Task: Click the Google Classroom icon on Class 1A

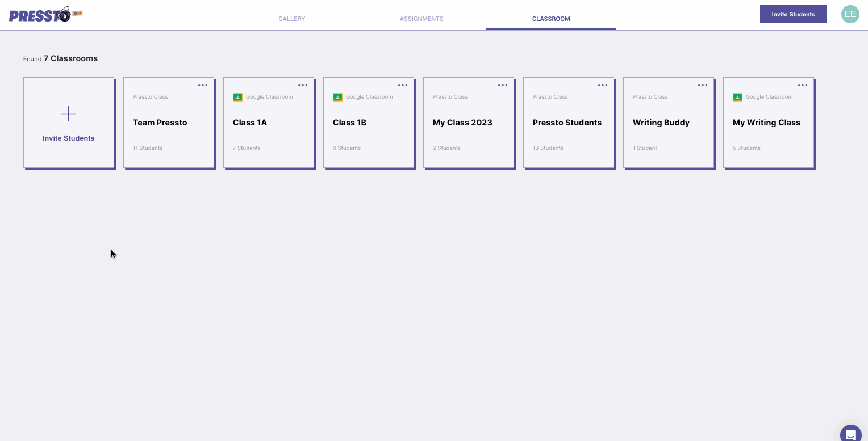Action: pyautogui.click(x=237, y=97)
